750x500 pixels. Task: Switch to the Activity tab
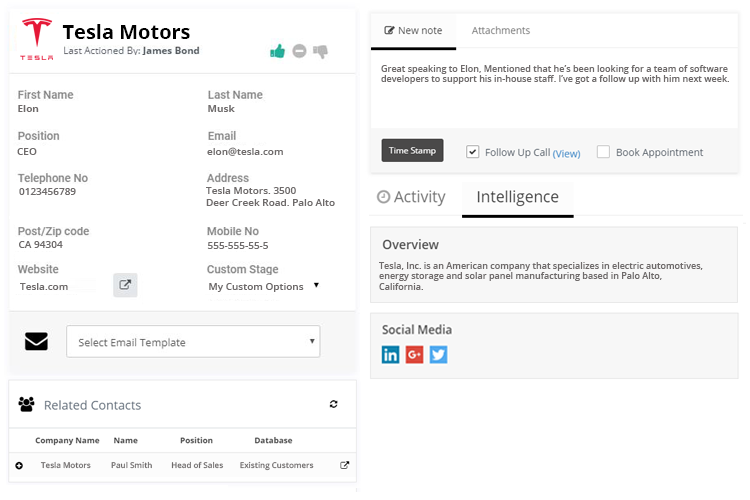411,197
